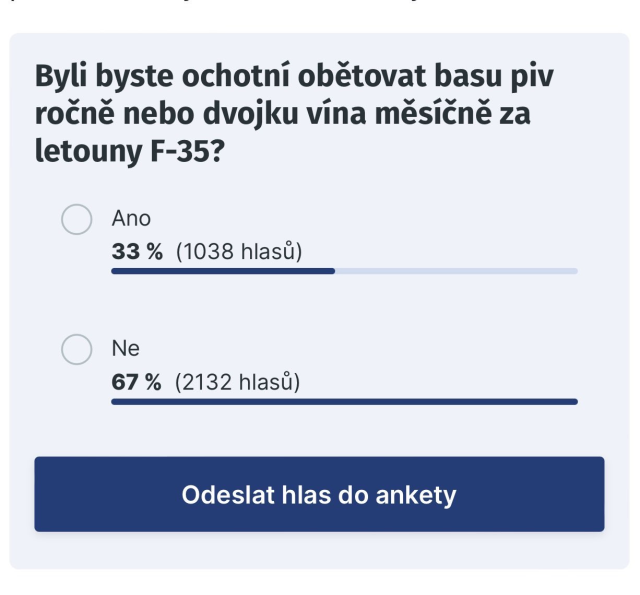Click the 33 % result percentage

pos(137,251)
